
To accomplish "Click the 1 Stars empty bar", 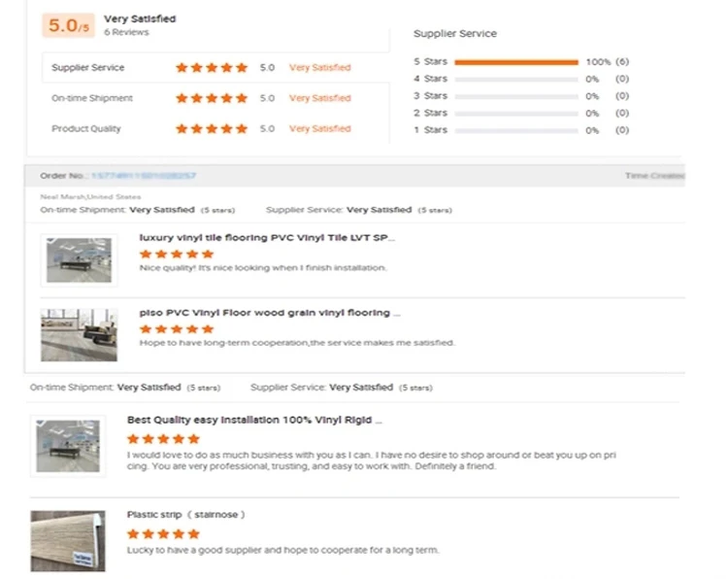I will coord(516,130).
